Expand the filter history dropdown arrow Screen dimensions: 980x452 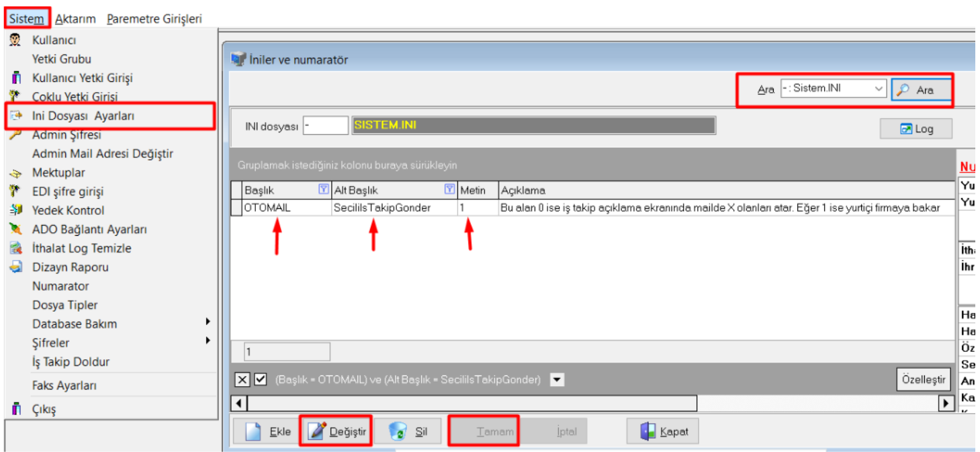click(556, 380)
